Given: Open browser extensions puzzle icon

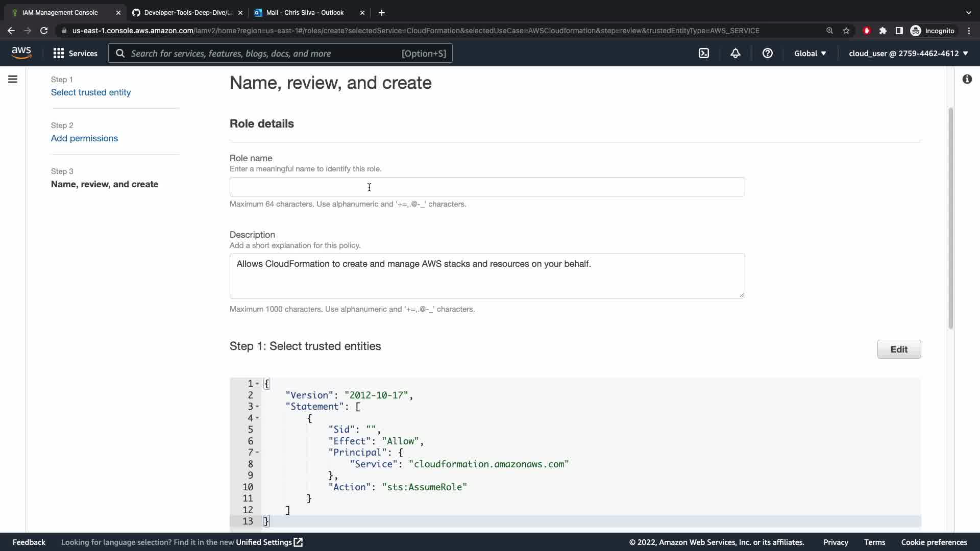Looking at the screenshot, I should coord(883,31).
